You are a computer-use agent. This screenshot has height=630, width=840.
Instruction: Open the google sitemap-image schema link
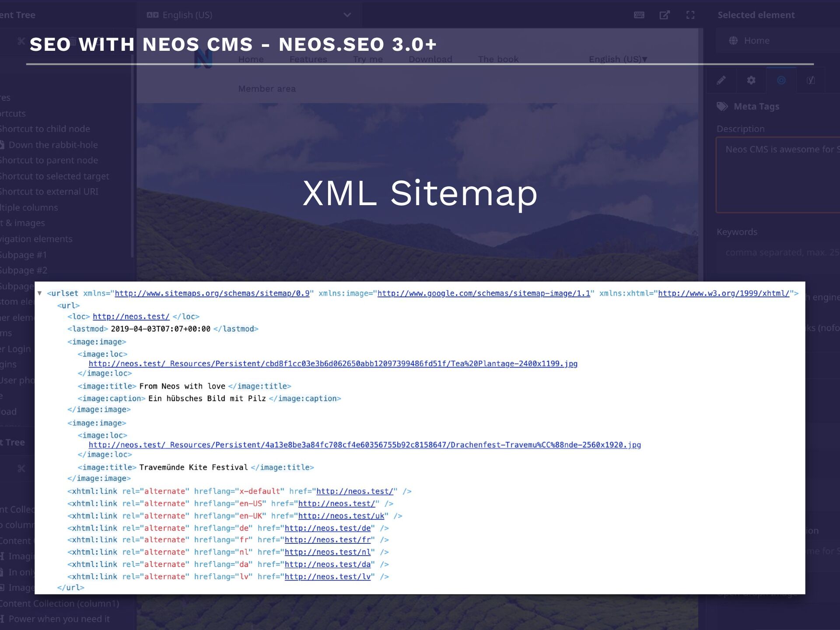pyautogui.click(x=483, y=294)
